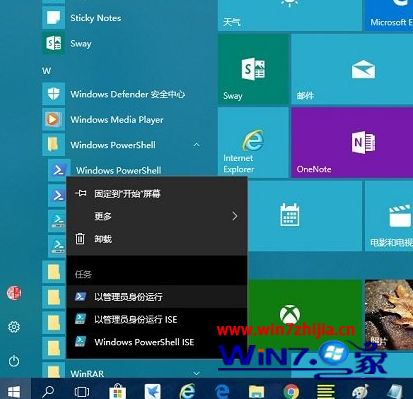
Task: Click the trash uninstall icon
Action: point(80,238)
